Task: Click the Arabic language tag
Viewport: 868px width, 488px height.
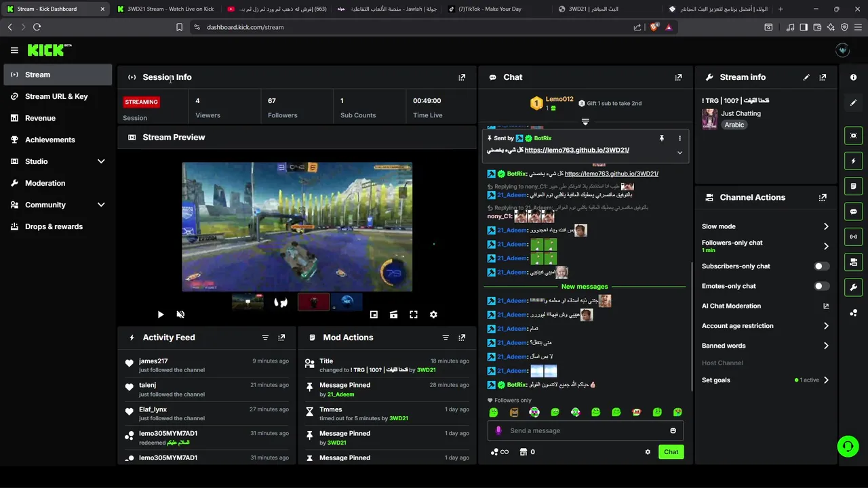Action: (x=734, y=125)
